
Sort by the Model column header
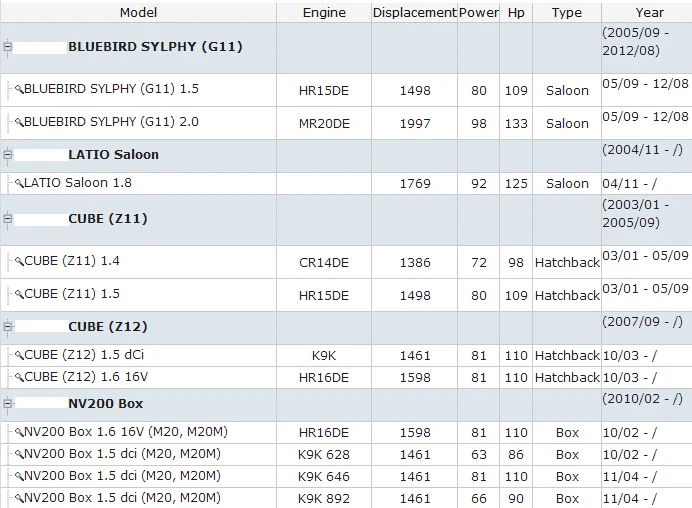(x=138, y=12)
